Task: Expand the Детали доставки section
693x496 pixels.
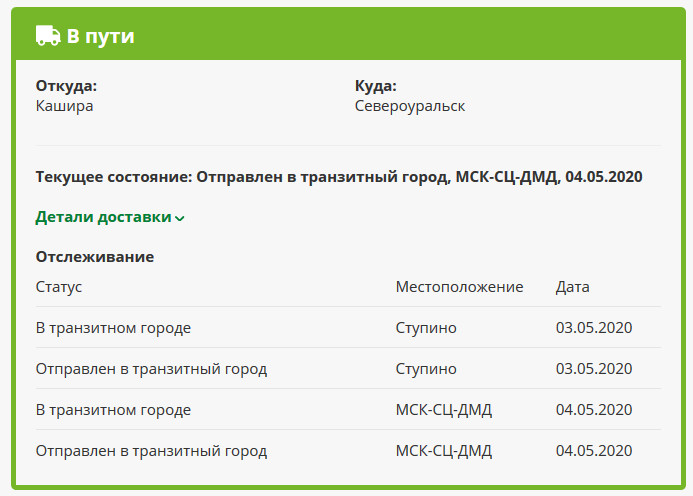Action: click(x=104, y=217)
